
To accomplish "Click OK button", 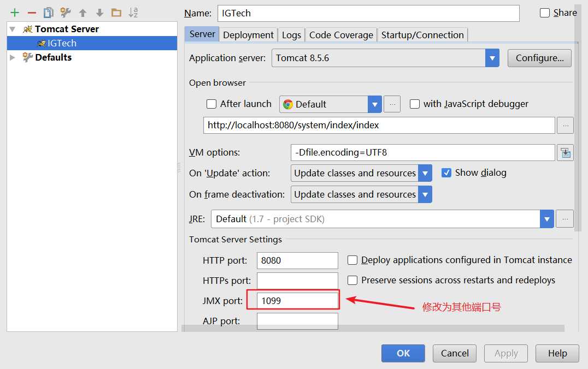I will pos(403,353).
